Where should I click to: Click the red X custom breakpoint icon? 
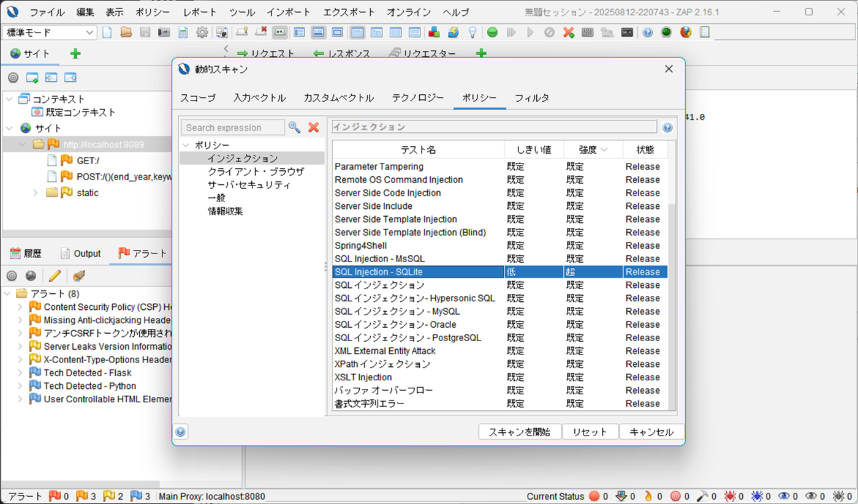pos(568,32)
